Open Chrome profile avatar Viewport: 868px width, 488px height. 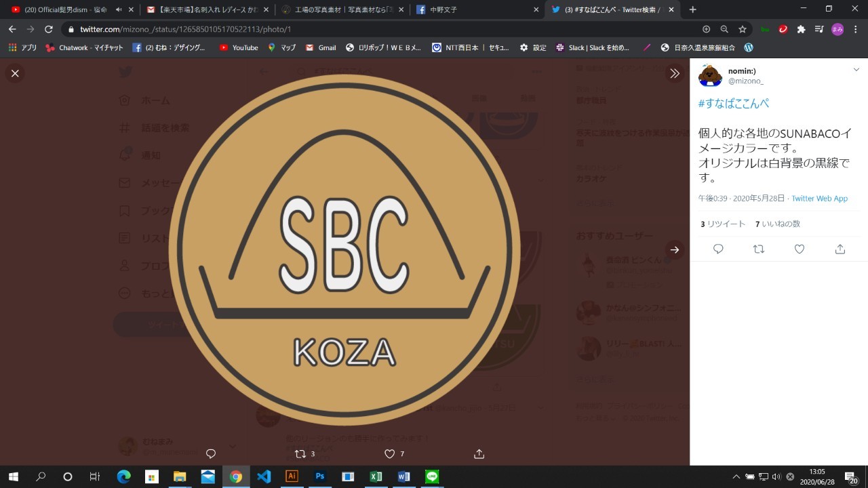click(837, 29)
